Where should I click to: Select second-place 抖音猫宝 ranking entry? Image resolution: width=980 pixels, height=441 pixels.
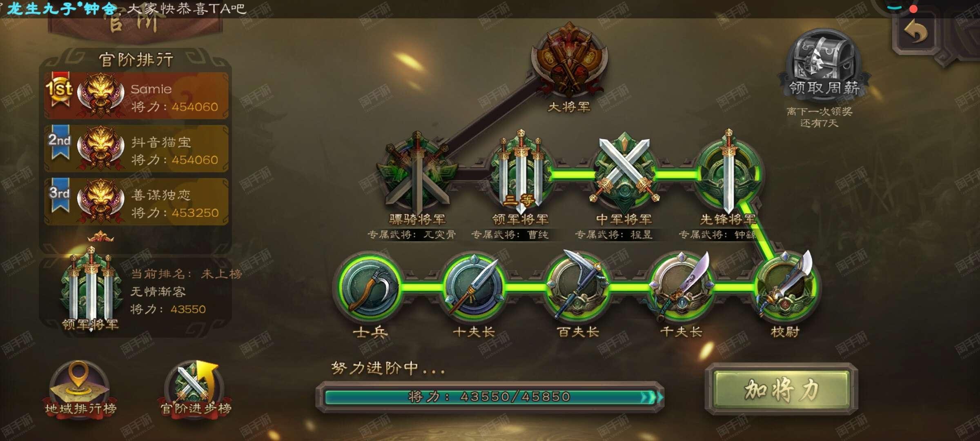[136, 149]
